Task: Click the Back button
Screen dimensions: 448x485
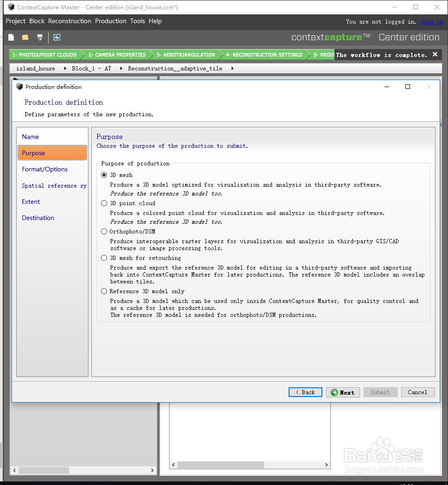Action: point(305,392)
